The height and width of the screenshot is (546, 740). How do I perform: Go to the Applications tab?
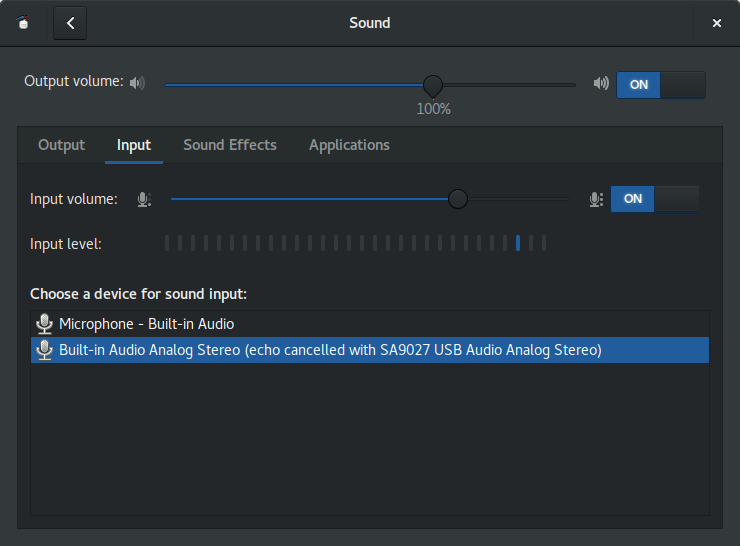click(349, 145)
